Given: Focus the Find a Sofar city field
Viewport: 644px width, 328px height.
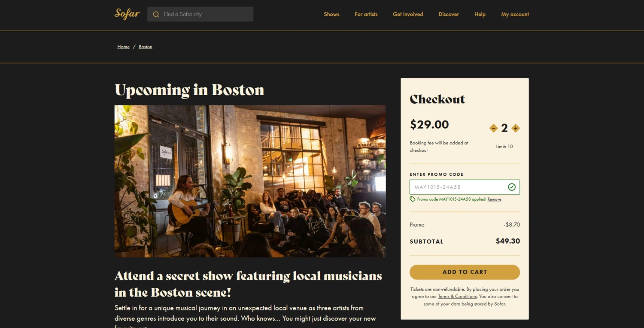Looking at the screenshot, I should click(x=200, y=14).
